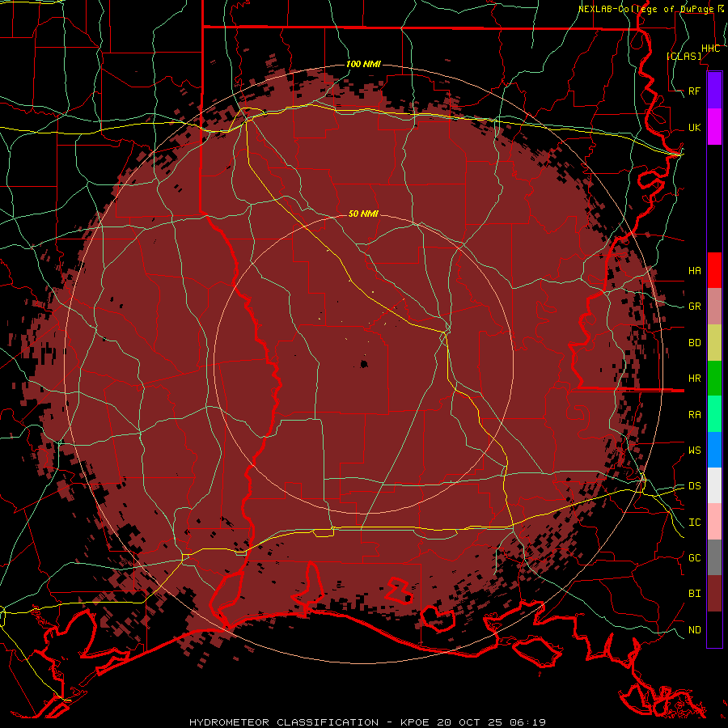The width and height of the screenshot is (728, 728).
Task: Click the HA legend label text
Action: coord(694,270)
